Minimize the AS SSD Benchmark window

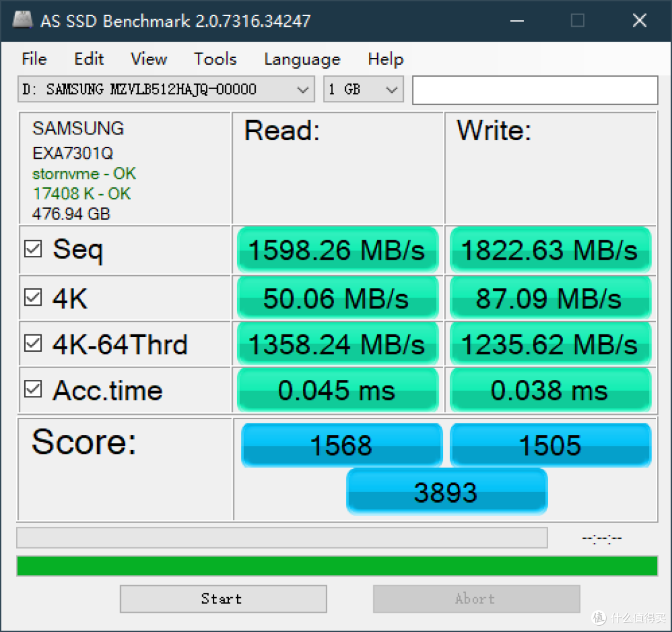click(517, 20)
